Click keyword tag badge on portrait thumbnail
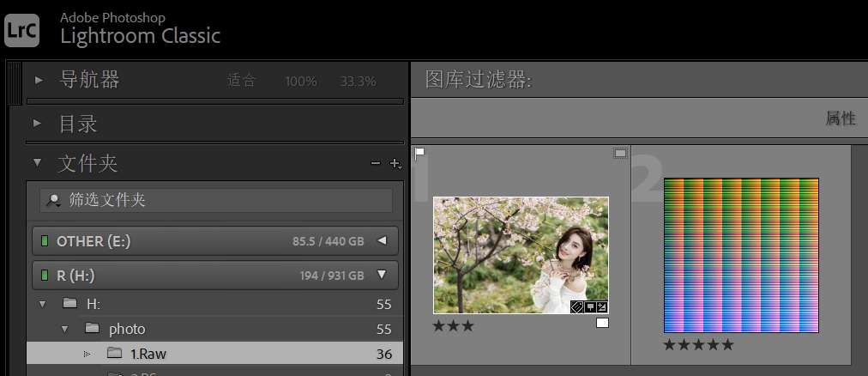Screen dimensions: 868x376 click(x=577, y=307)
